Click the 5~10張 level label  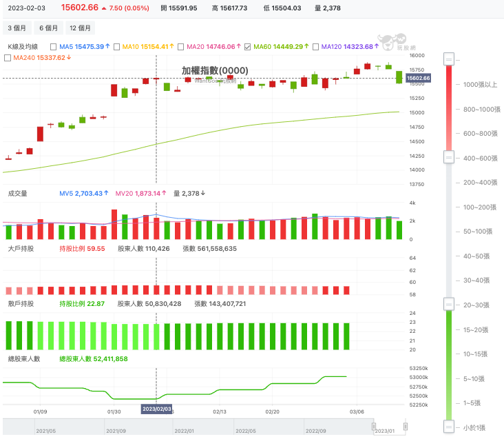[x=474, y=378]
